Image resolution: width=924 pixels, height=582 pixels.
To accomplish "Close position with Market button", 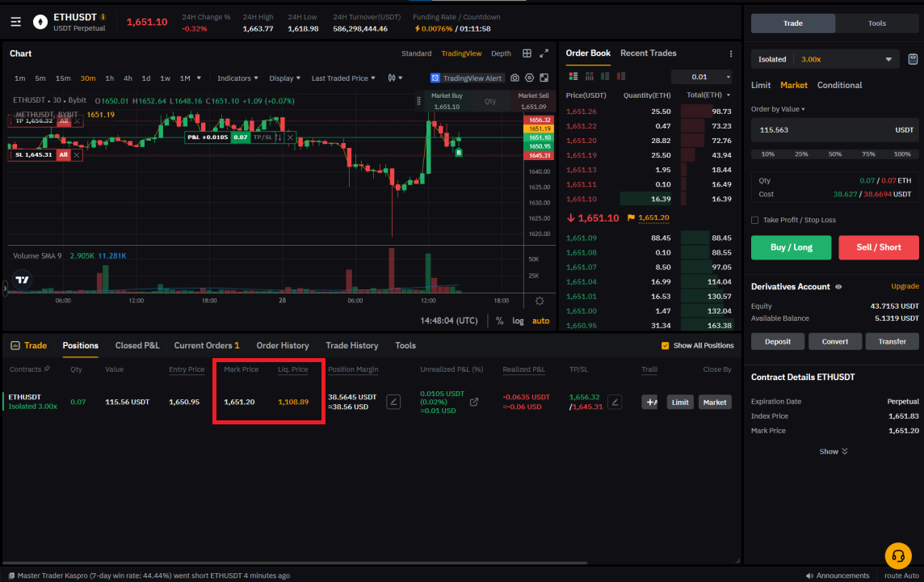I will click(714, 403).
